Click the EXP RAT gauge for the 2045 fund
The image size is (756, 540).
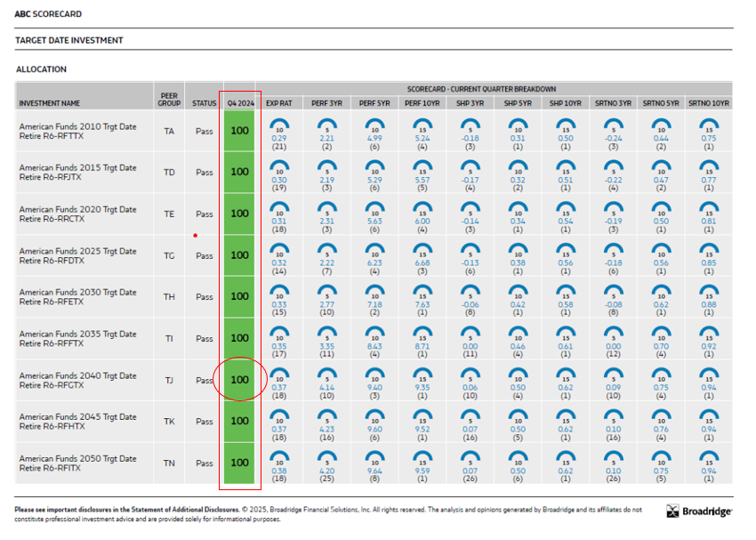(x=279, y=416)
